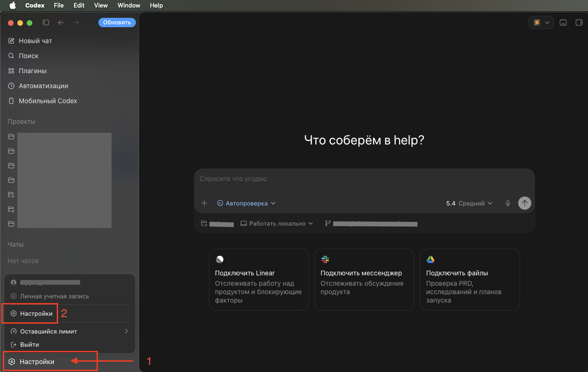Image resolution: width=588 pixels, height=372 pixels.
Task: Open the Apple menu
Action: tap(13, 5)
